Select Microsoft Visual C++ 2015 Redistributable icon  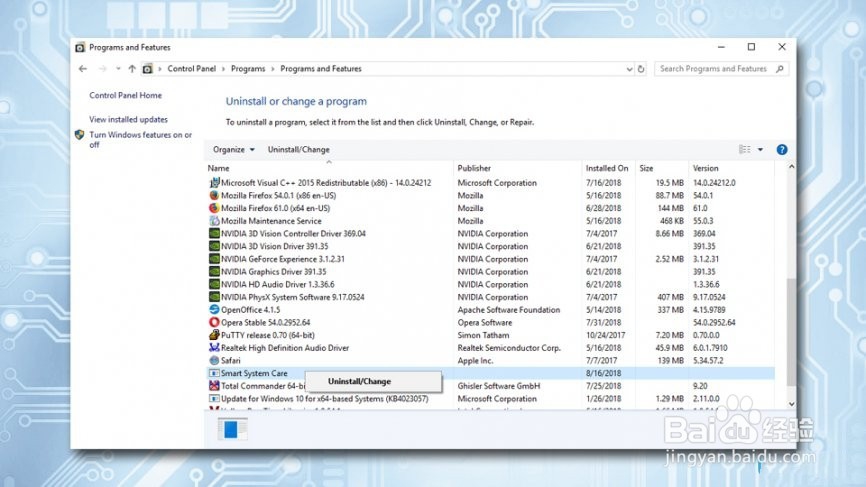(x=214, y=182)
